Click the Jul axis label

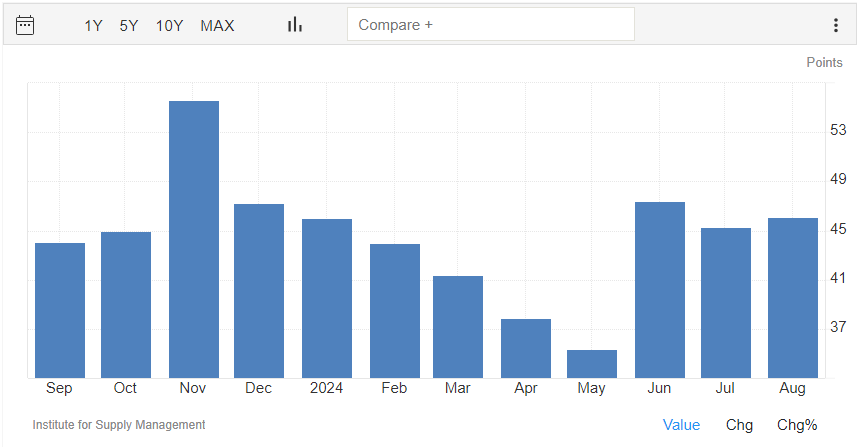click(x=725, y=388)
